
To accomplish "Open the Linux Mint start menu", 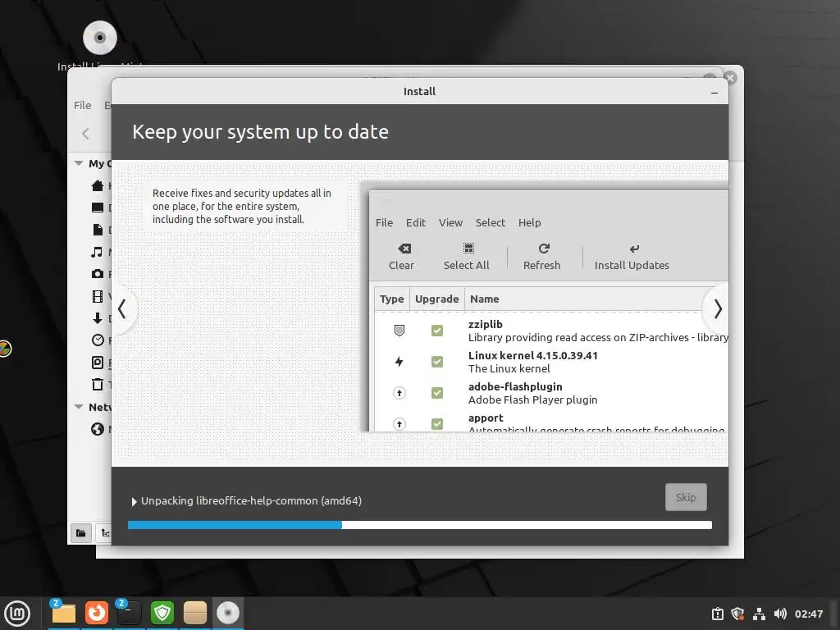I will [17, 614].
